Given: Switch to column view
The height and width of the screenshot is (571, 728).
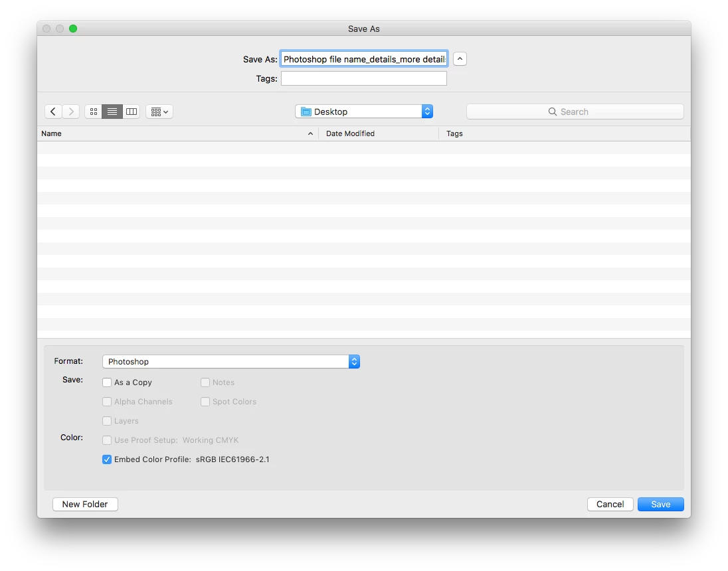Looking at the screenshot, I should pos(132,112).
